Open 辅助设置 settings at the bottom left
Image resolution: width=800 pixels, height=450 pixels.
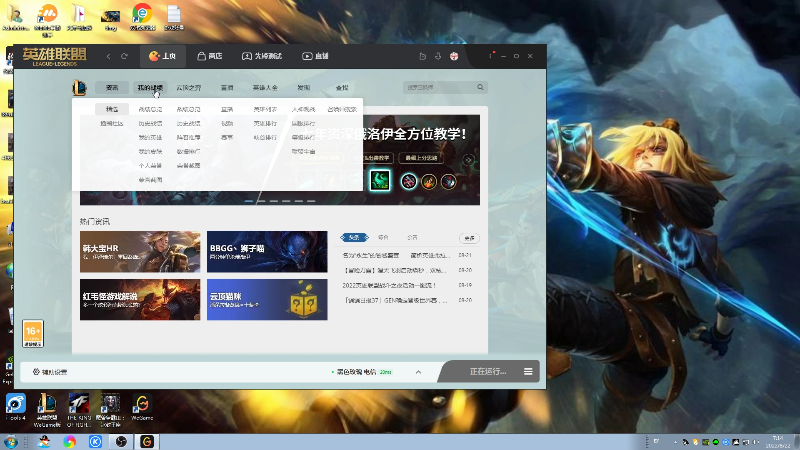(50, 372)
